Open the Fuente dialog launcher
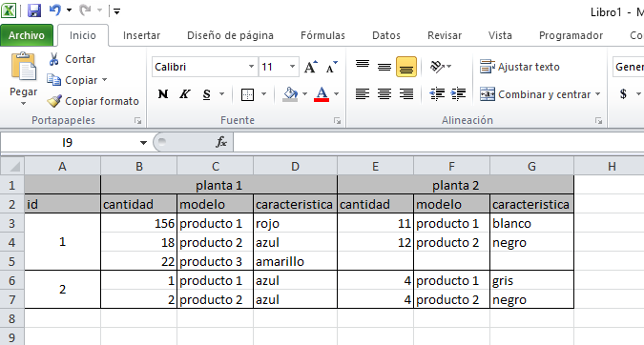Viewport: 644px width, 345px height. (x=337, y=121)
